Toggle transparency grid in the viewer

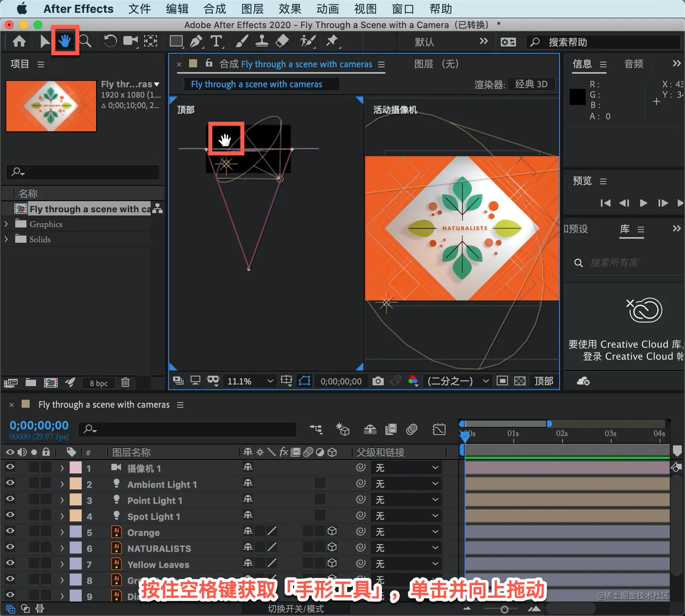click(x=520, y=381)
